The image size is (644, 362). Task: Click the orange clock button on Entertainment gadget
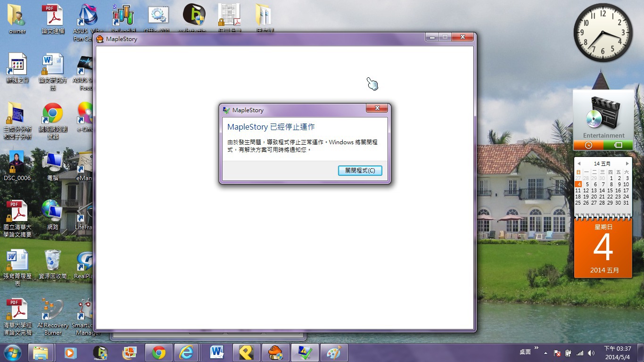(x=588, y=145)
